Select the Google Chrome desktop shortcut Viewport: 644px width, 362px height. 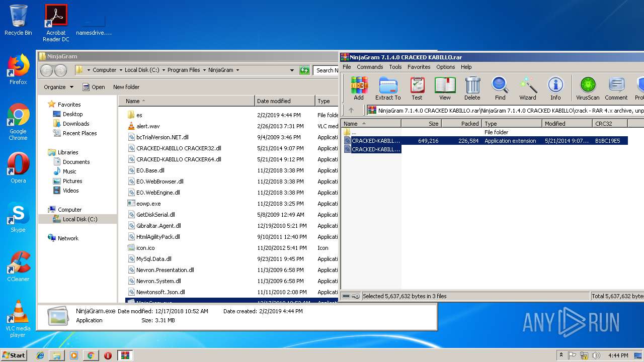[x=18, y=122]
